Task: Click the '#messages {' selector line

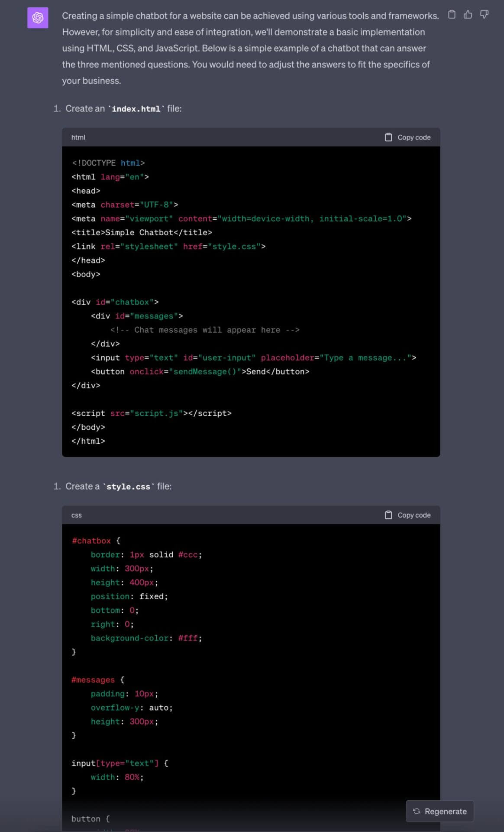Action: [x=98, y=680]
